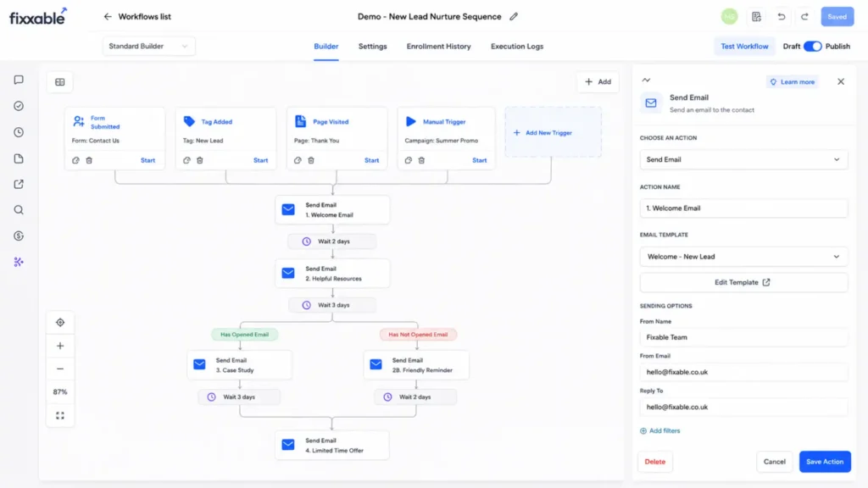Click the Add filters link
Image resolution: width=868 pixels, height=488 pixels.
659,430
